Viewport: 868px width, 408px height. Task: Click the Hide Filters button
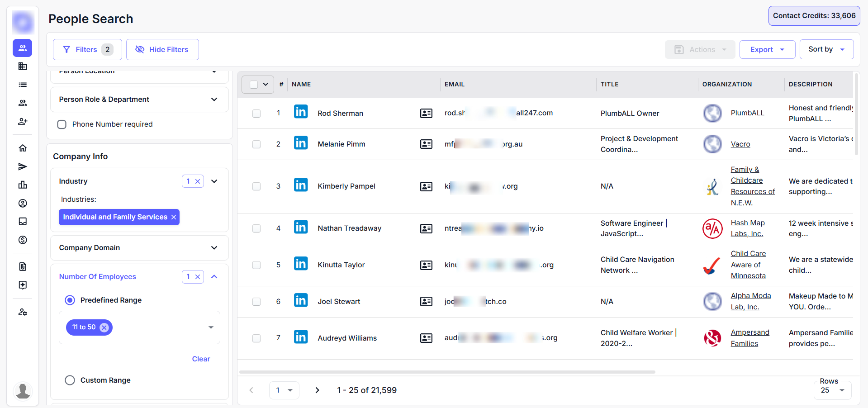[x=162, y=50]
